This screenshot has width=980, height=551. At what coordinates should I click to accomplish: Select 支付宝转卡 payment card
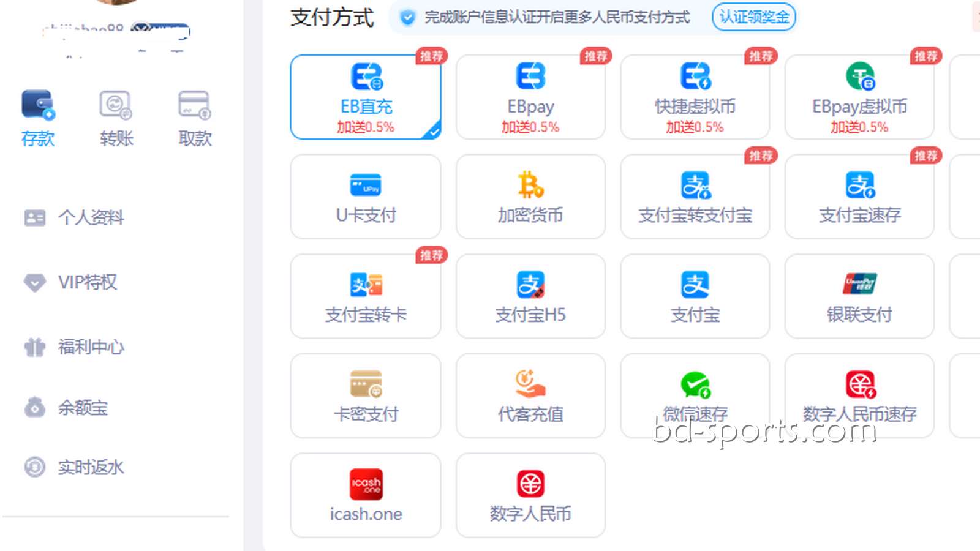(366, 296)
